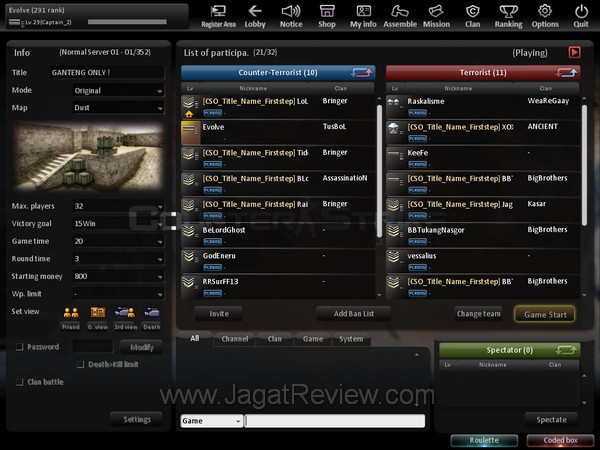Click the Counter-Terrorist list scrollbar
Screen dimensions: 600x450
[379, 171]
